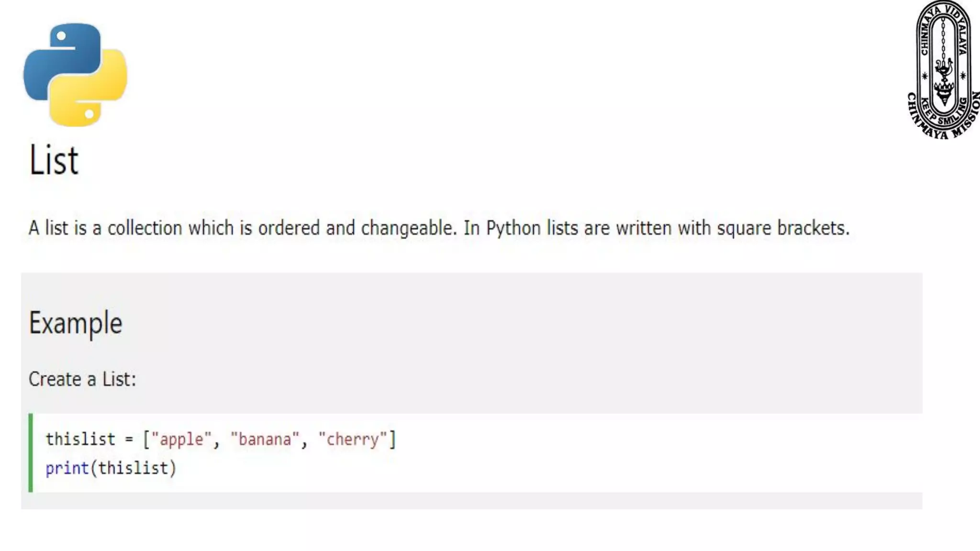Click thislist inside the print parentheses
980x551 pixels.
133,468
